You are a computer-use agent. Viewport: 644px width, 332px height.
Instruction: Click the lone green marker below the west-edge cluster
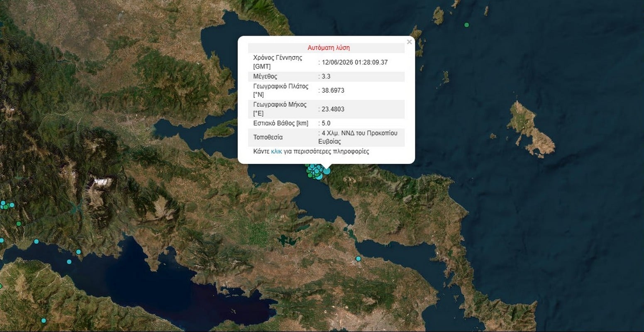(19, 224)
